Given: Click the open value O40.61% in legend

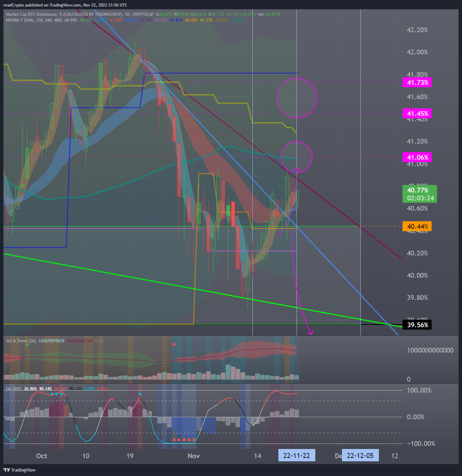Looking at the screenshot, I should (x=164, y=14).
